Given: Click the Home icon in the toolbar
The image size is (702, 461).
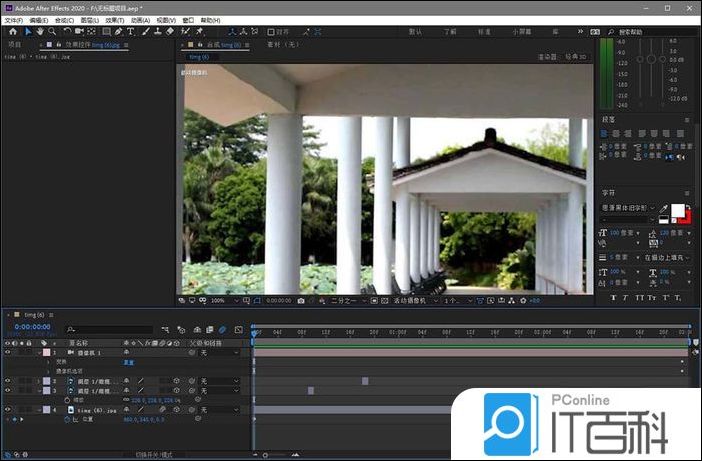Looking at the screenshot, I should [x=13, y=31].
